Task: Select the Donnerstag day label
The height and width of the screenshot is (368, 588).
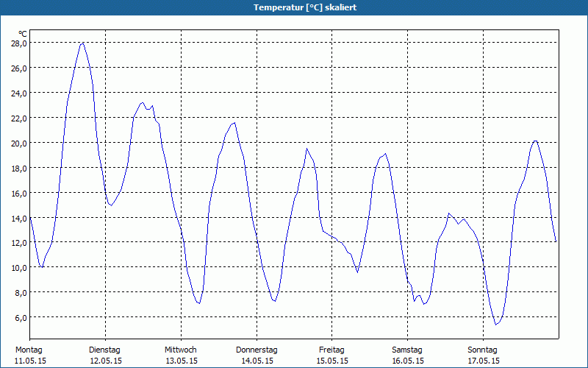Action: pyautogui.click(x=257, y=350)
